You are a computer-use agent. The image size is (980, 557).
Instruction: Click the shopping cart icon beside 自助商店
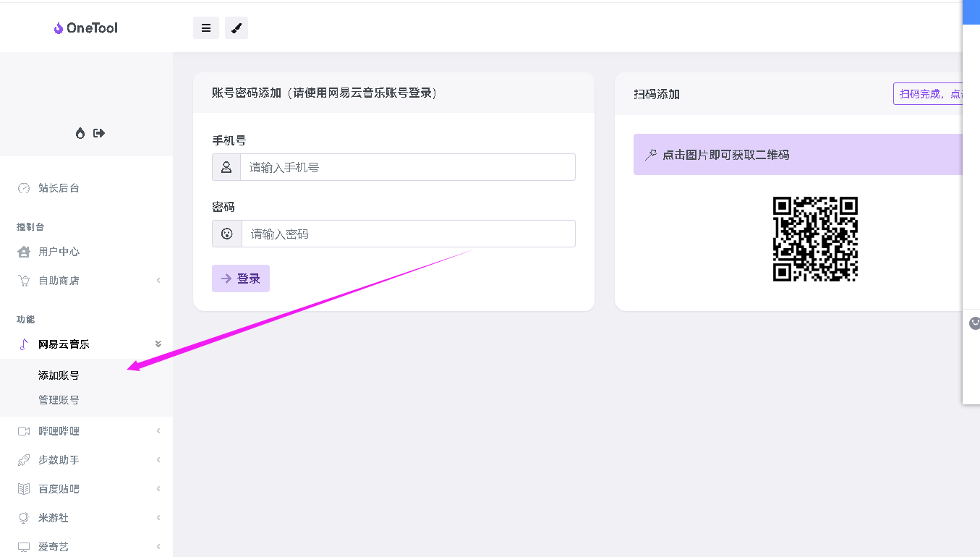pos(24,281)
